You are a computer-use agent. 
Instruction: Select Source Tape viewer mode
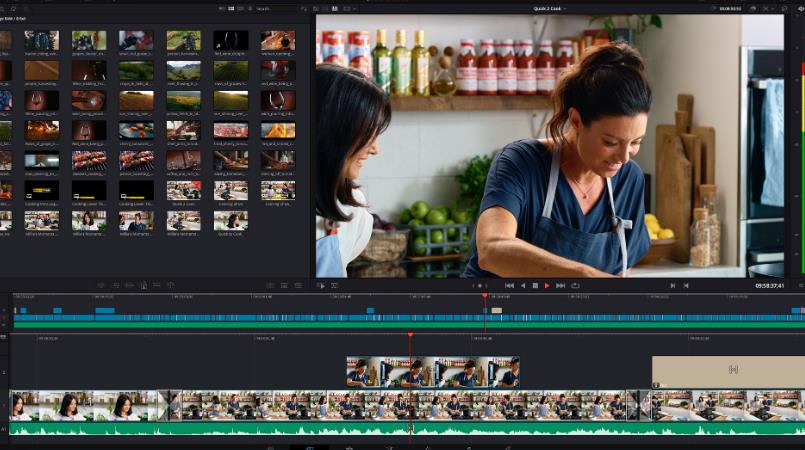tap(325, 9)
